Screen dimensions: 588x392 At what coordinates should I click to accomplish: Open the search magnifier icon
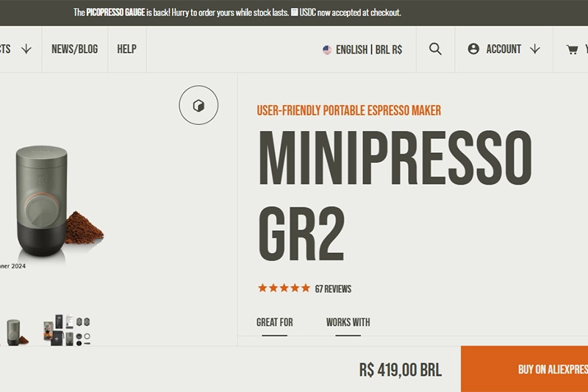tap(435, 49)
